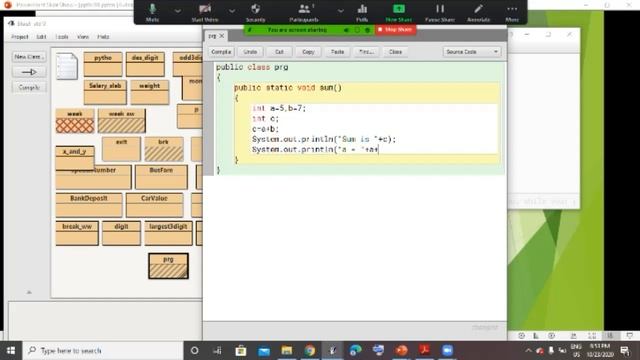Click the green New Share button
This screenshot has width=640, height=360.
point(399,12)
